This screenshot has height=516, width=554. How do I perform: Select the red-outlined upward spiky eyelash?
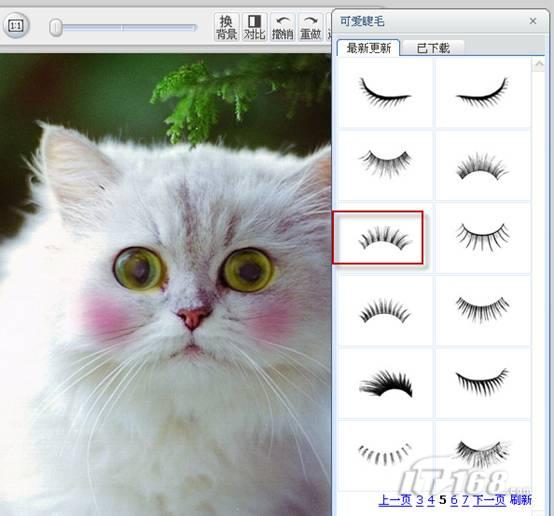[378, 238]
